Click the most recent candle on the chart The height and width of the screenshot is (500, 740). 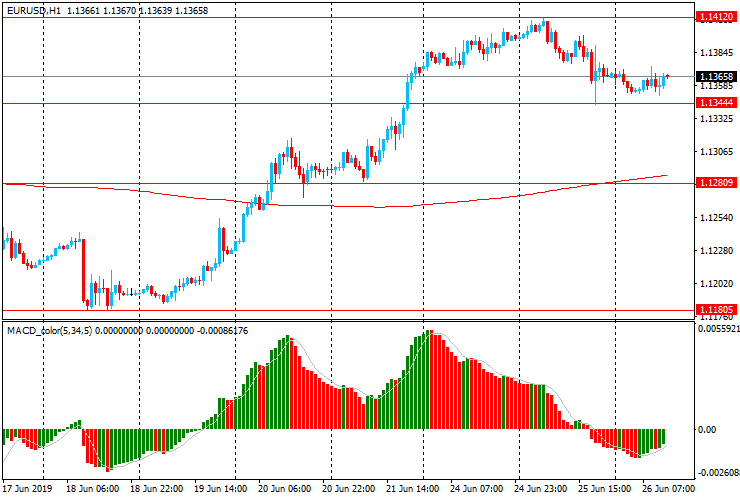coord(667,78)
